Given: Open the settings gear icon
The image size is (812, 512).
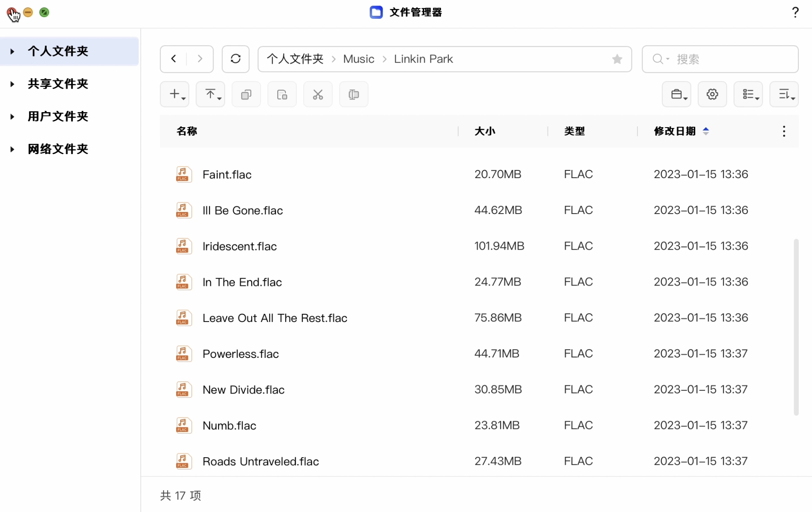Looking at the screenshot, I should point(712,95).
